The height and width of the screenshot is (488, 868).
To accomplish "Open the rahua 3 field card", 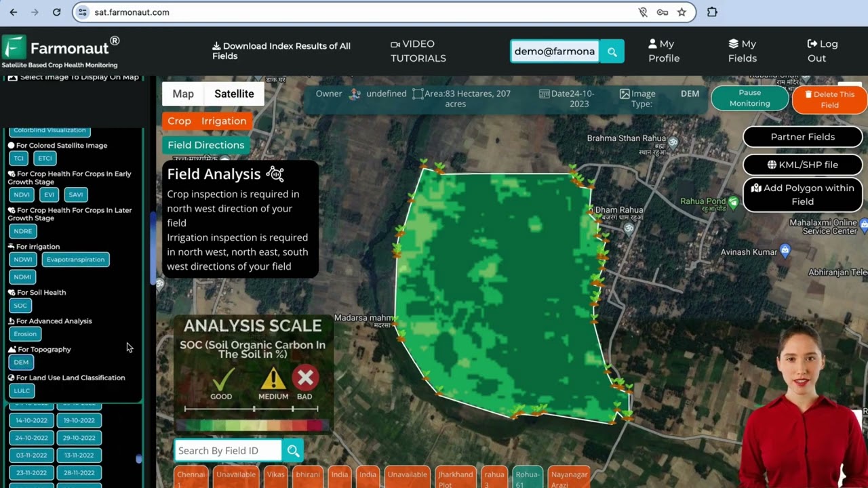I will pyautogui.click(x=494, y=476).
